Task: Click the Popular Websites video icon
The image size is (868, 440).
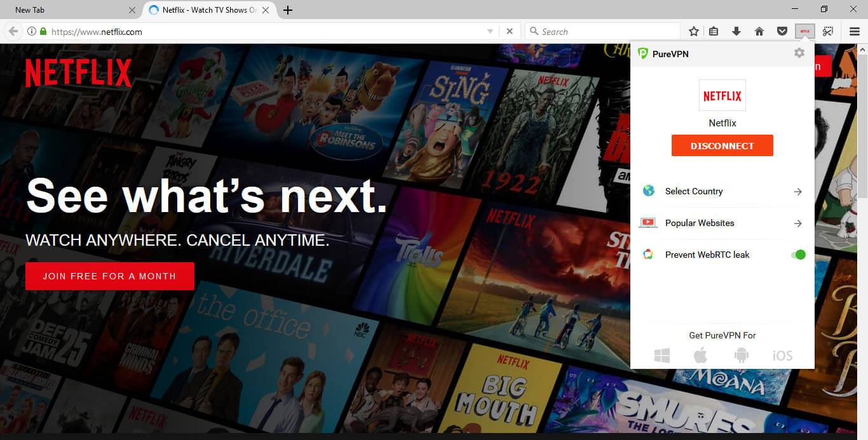Action: 648,223
